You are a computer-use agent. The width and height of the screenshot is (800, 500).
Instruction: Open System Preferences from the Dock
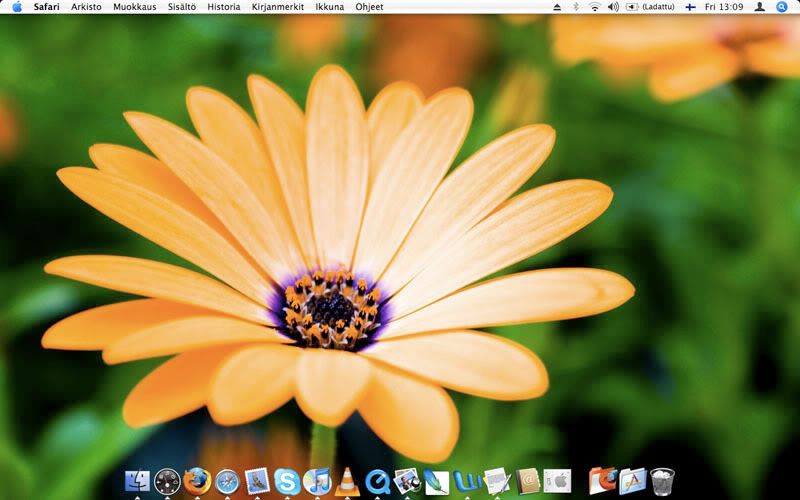(x=557, y=481)
